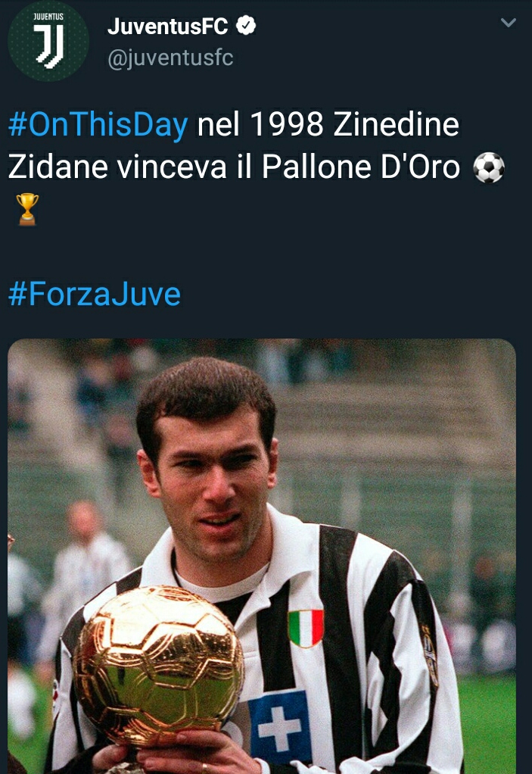This screenshot has width=532, height=774.
Task: Click the soccer ball emoji
Action: [x=489, y=168]
